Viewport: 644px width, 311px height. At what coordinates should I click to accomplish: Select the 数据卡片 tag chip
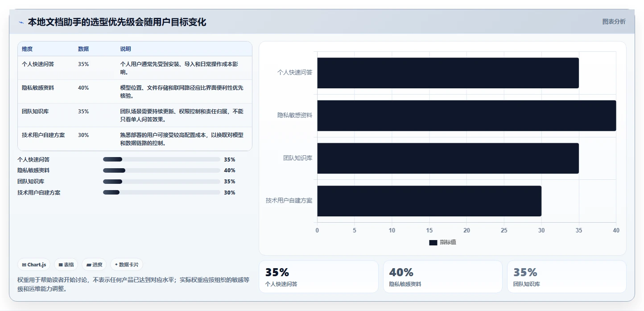[127, 265]
